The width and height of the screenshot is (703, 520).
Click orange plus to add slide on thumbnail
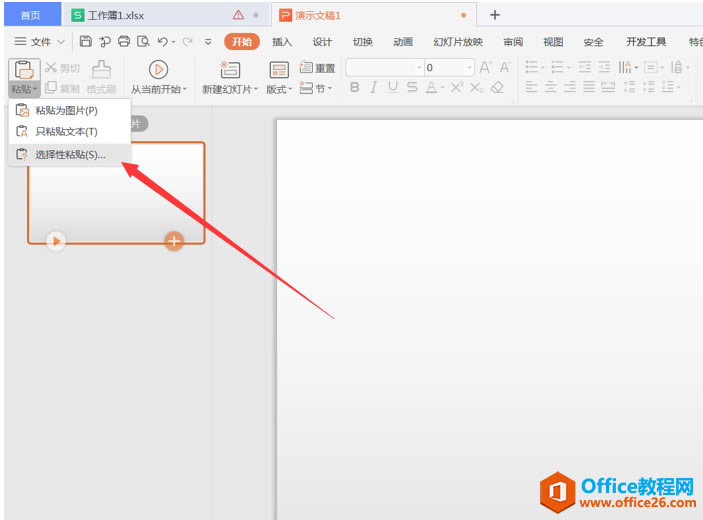point(174,241)
